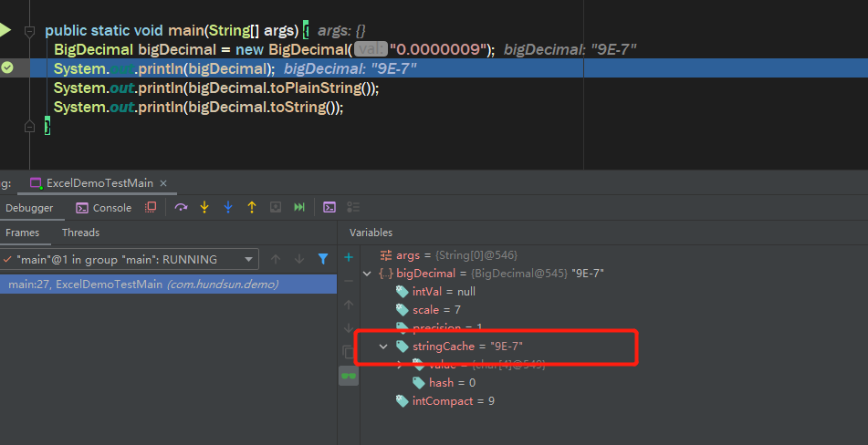Click the Step Into icon
868x445 pixels.
point(204,207)
